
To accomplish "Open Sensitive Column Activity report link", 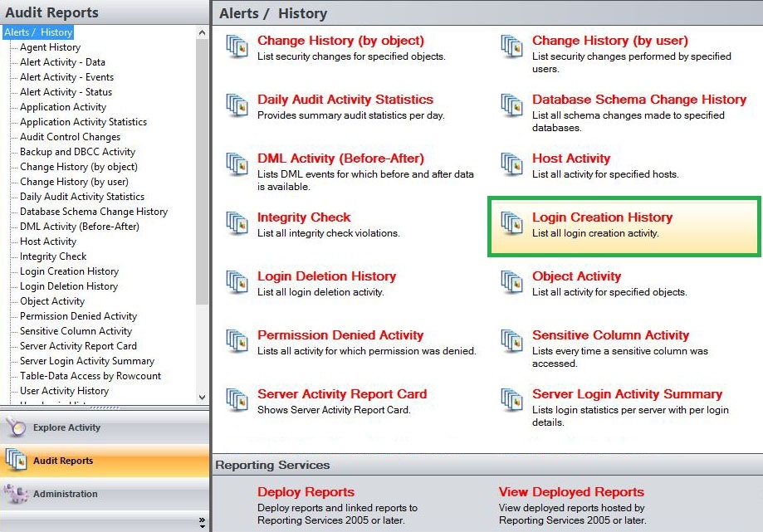I will 610,334.
